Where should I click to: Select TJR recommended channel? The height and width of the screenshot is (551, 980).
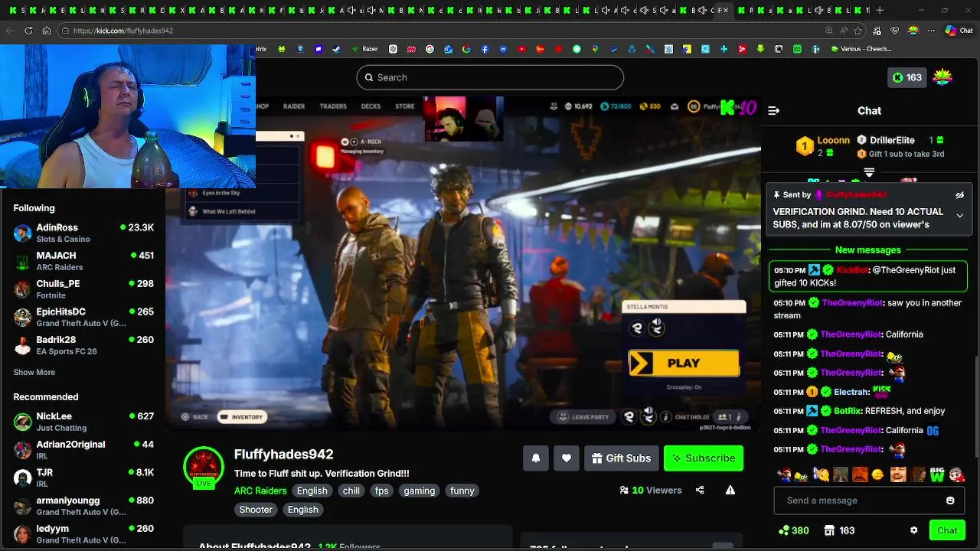83,478
